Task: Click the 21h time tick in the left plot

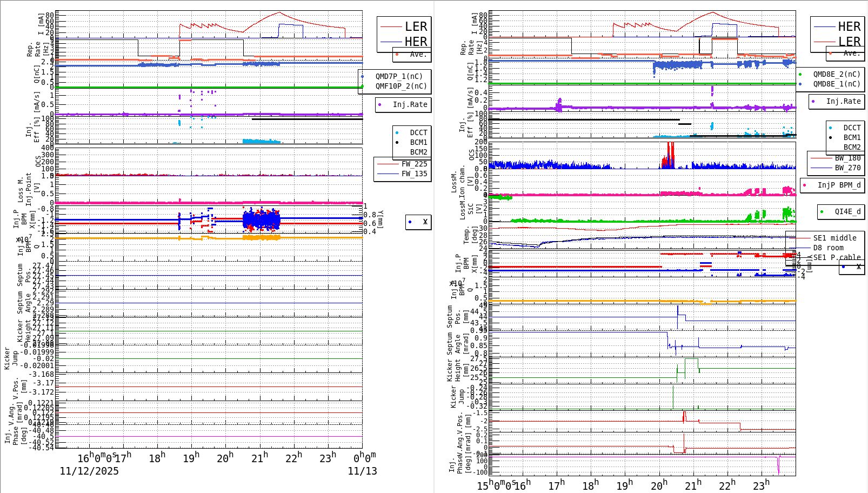Action: click(259, 457)
